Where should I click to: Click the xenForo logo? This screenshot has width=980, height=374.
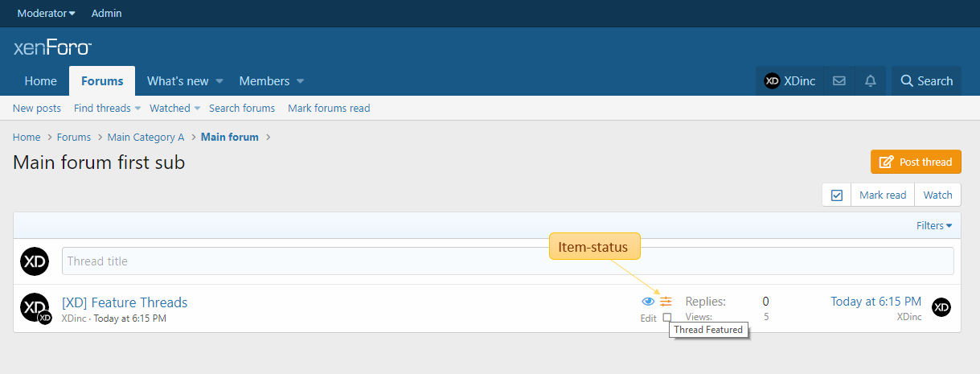click(52, 48)
